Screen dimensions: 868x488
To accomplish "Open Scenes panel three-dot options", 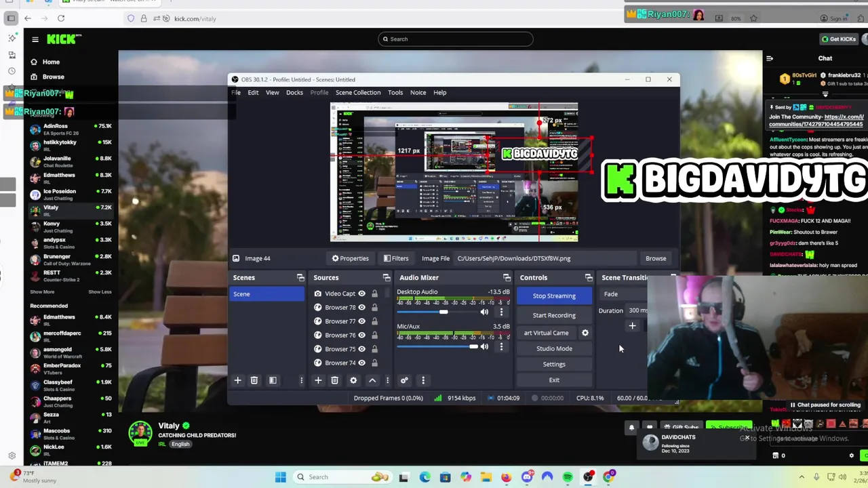I will [301, 380].
